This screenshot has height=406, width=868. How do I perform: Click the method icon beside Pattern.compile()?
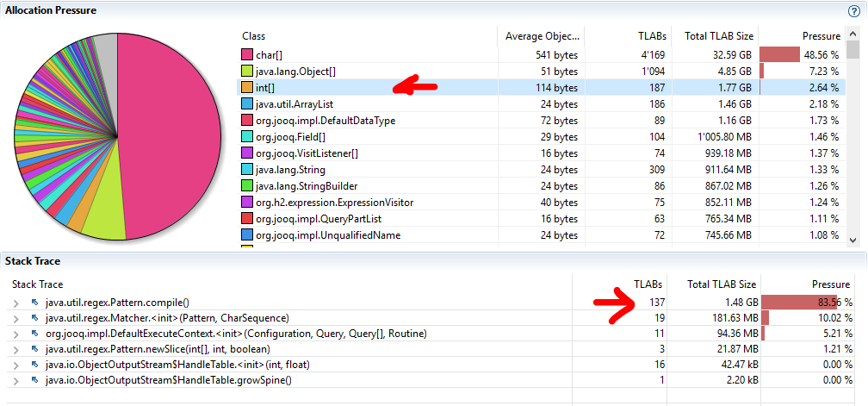[34, 303]
